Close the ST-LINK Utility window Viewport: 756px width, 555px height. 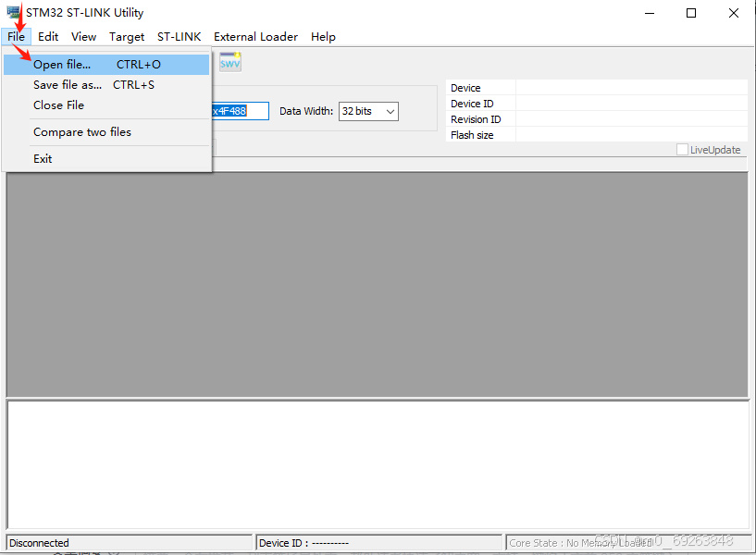coord(734,13)
